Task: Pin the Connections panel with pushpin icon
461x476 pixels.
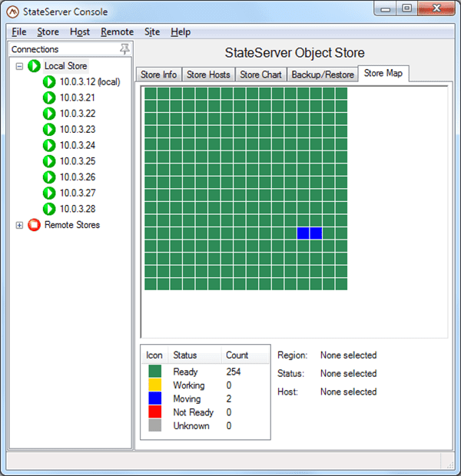Action: (124, 49)
